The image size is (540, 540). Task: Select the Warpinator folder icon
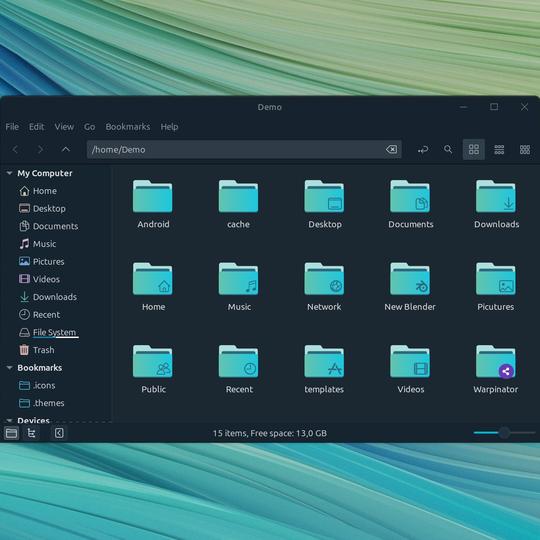(x=496, y=362)
